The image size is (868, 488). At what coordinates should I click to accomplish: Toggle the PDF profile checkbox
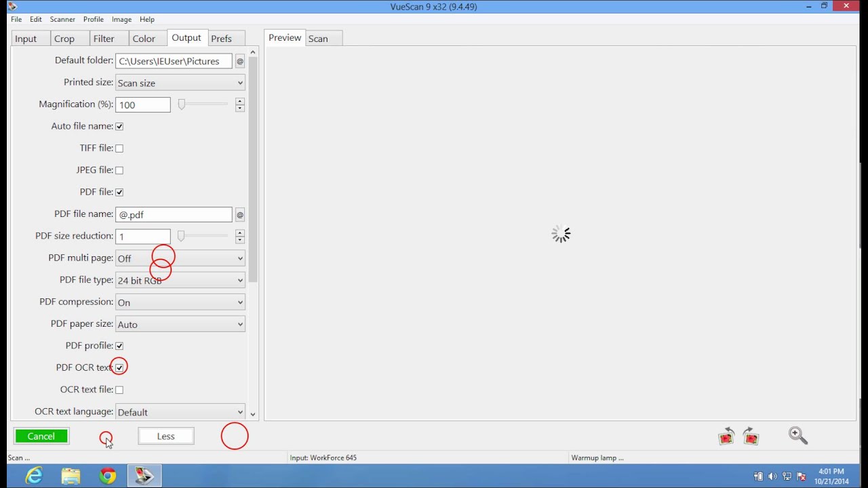tap(119, 346)
